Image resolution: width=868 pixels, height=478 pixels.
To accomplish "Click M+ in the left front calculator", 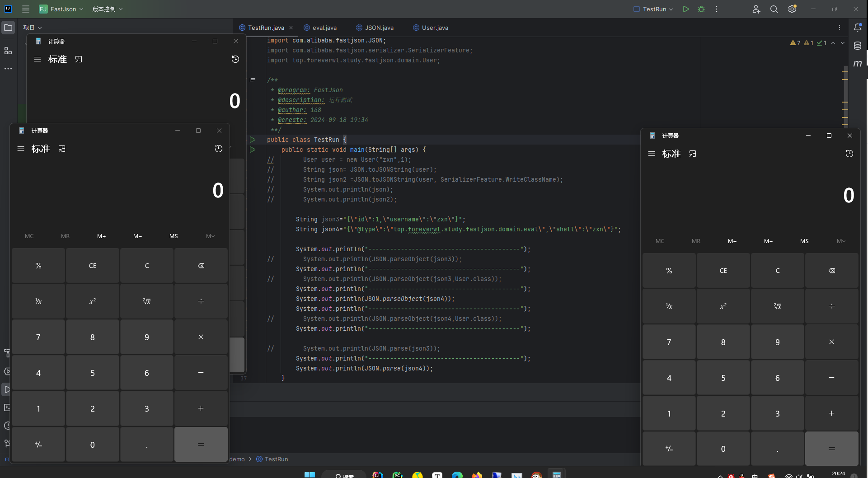I will 102,236.
